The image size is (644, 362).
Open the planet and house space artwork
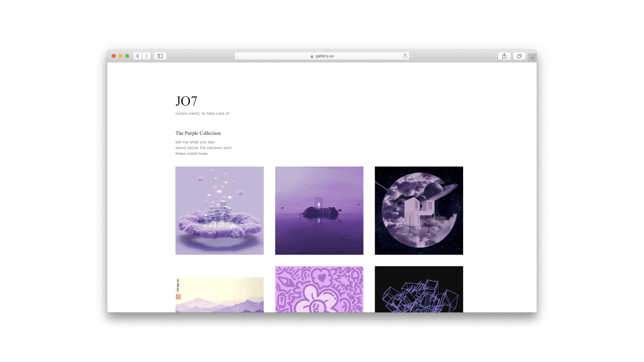click(x=419, y=210)
